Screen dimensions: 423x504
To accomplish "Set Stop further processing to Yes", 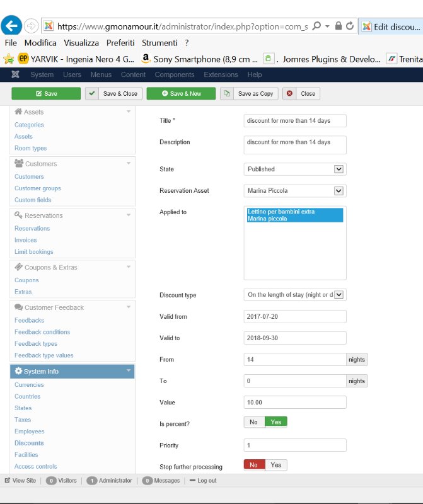I will [x=275, y=465].
